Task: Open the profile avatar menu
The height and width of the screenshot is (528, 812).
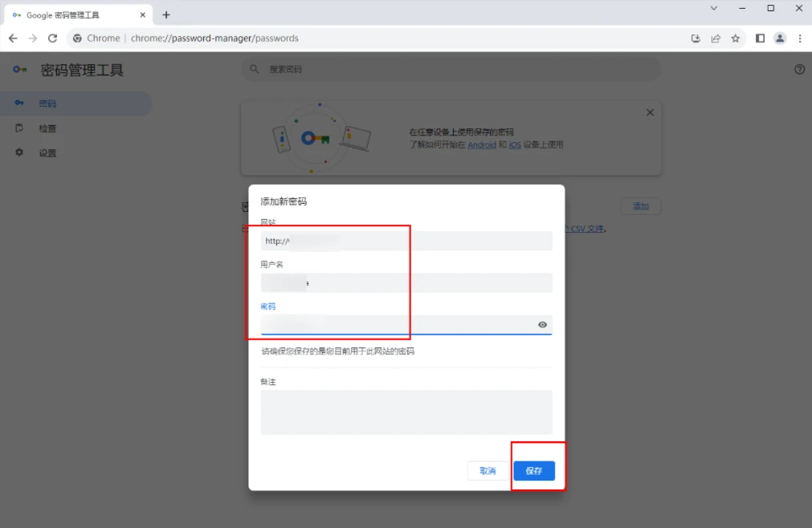Action: [x=780, y=39]
